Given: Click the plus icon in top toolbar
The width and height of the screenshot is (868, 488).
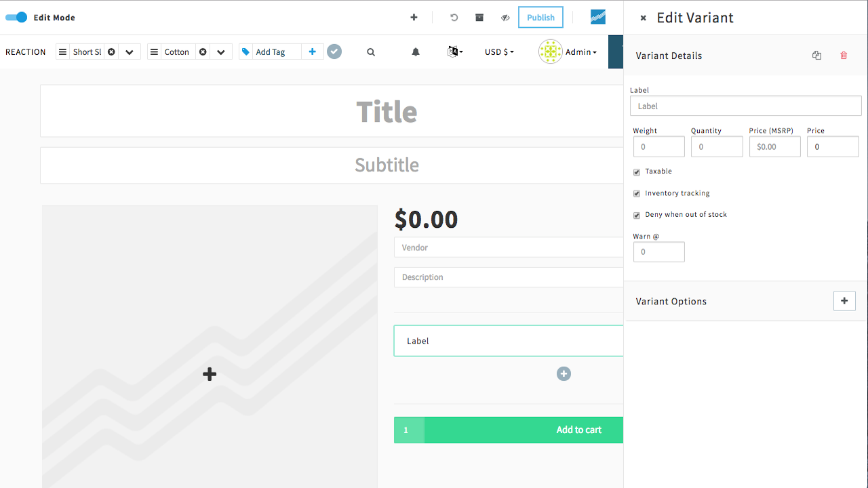Looking at the screenshot, I should click(414, 18).
